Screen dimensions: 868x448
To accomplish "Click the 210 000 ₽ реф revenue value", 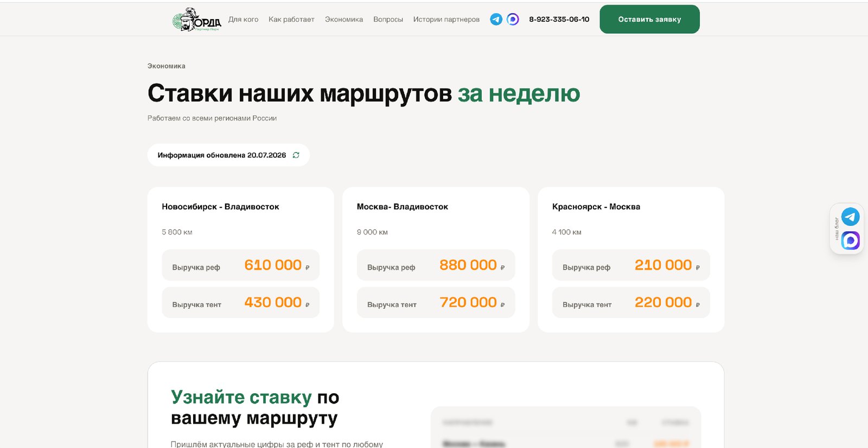I will coord(667,265).
